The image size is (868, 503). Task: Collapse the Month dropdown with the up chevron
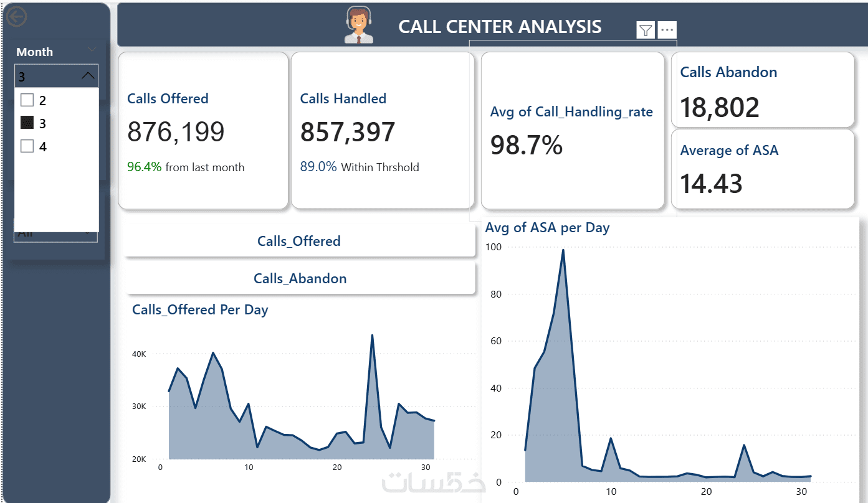(88, 76)
